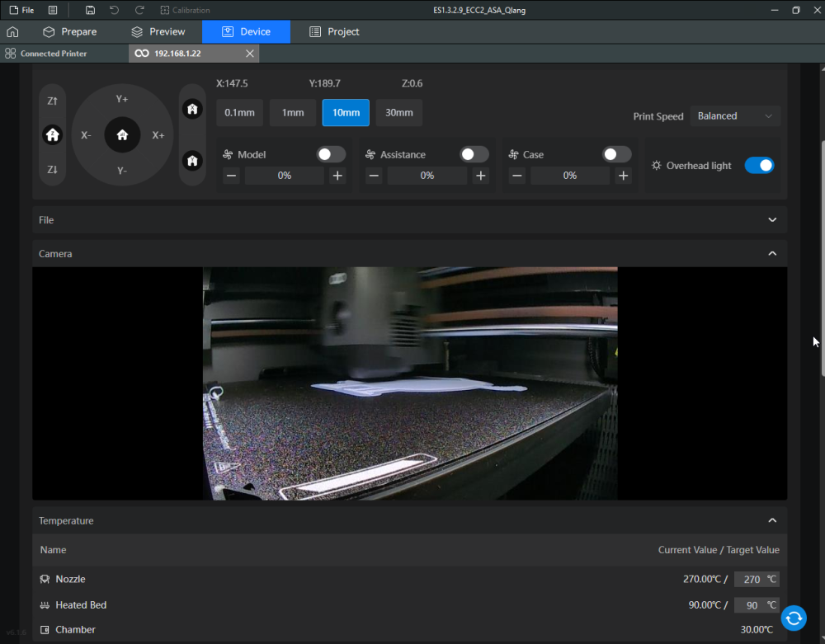
Task: Open the Print Speed dropdown
Action: 735,116
